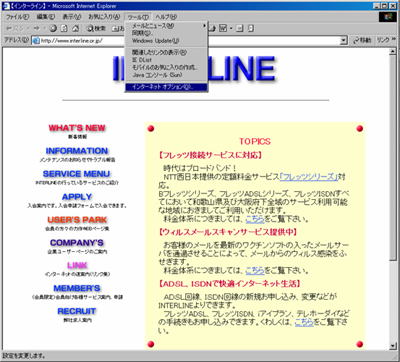The height and width of the screenshot is (362, 400).
Task: Open the Edit button dropdown arrow
Action: 231,28
